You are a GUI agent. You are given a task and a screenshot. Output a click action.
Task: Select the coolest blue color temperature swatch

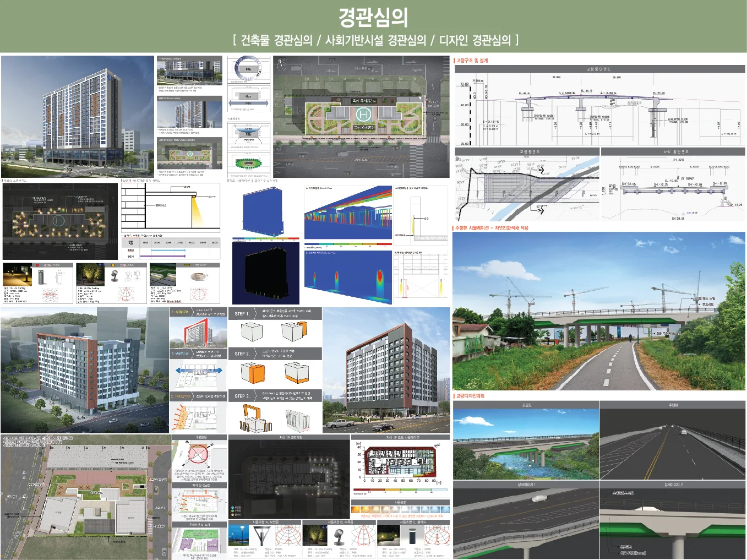[444, 510]
